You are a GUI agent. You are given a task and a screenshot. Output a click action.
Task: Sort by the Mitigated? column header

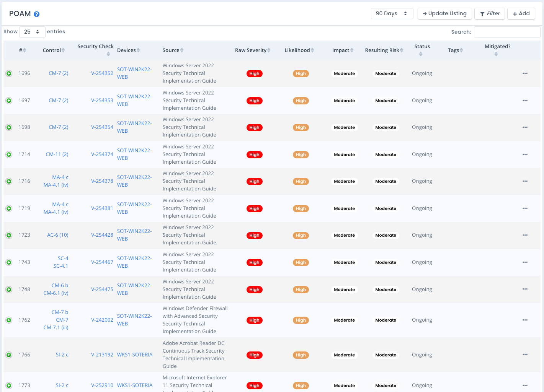[x=497, y=50]
